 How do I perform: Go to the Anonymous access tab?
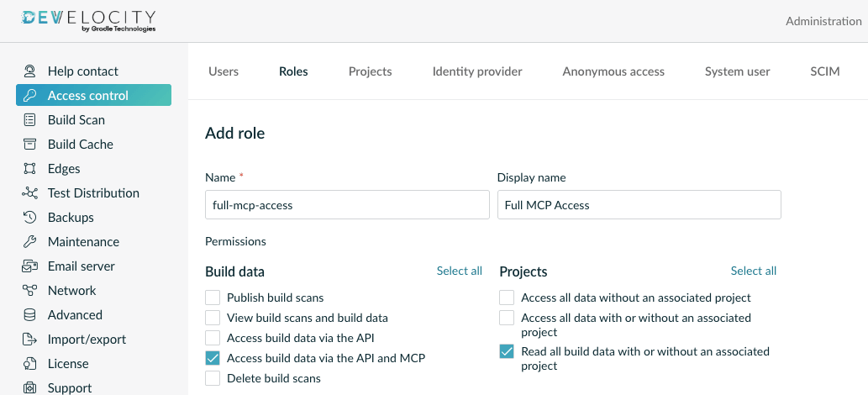point(613,71)
